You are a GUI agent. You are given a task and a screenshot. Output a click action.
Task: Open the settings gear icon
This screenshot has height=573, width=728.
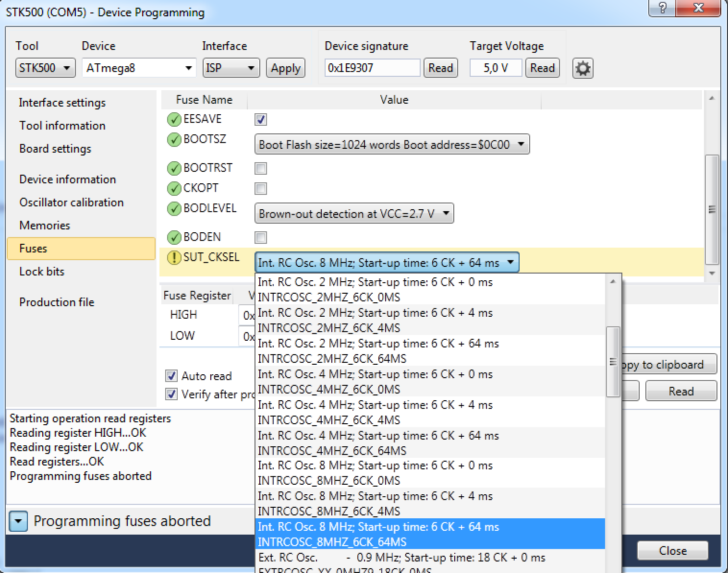(582, 68)
